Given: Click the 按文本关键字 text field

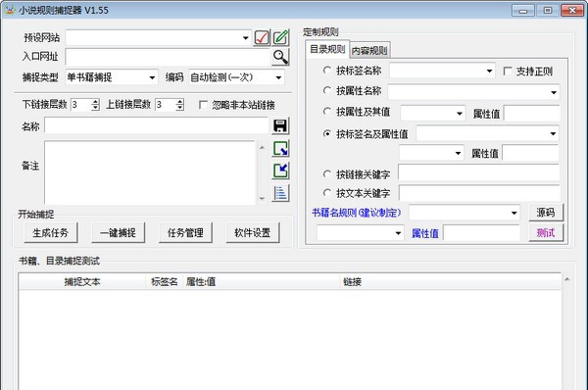Looking at the screenshot, I should tap(479, 193).
